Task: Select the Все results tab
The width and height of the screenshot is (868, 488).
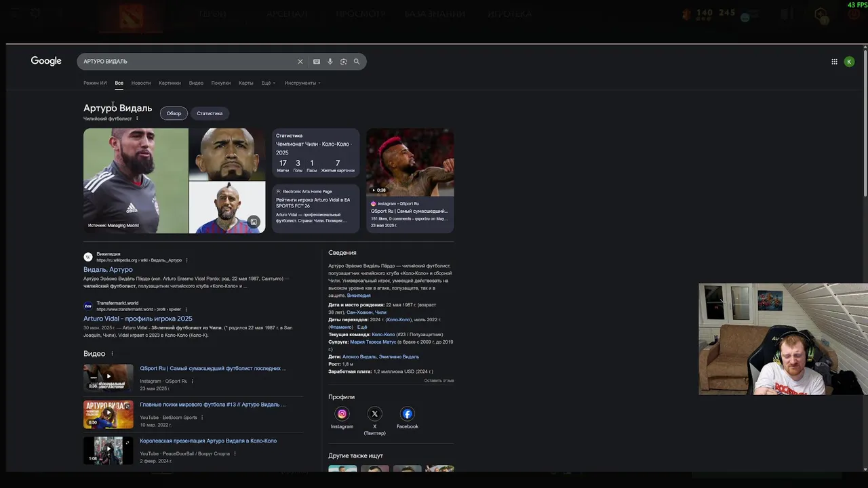Action: point(119,83)
